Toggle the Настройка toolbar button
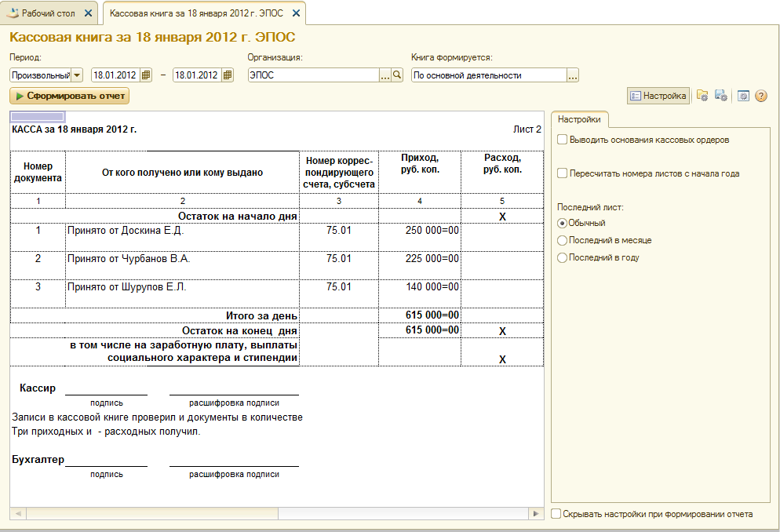The height and width of the screenshot is (532, 780). pos(658,96)
